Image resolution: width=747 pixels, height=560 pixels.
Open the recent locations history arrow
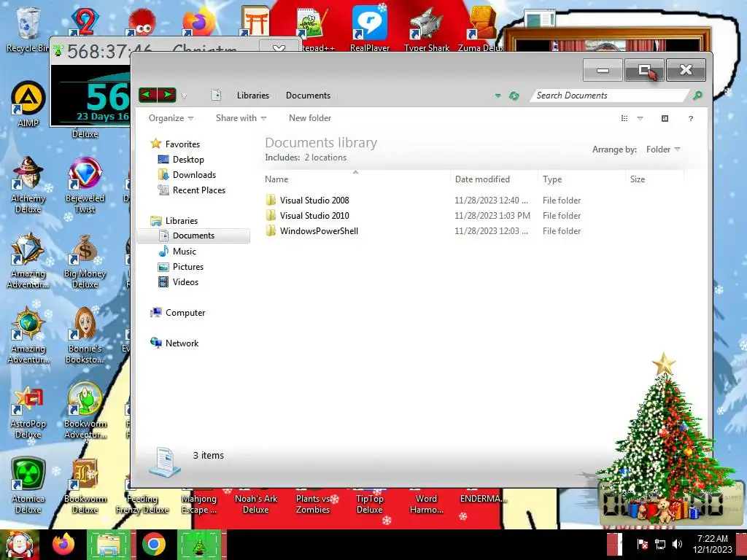coord(184,96)
